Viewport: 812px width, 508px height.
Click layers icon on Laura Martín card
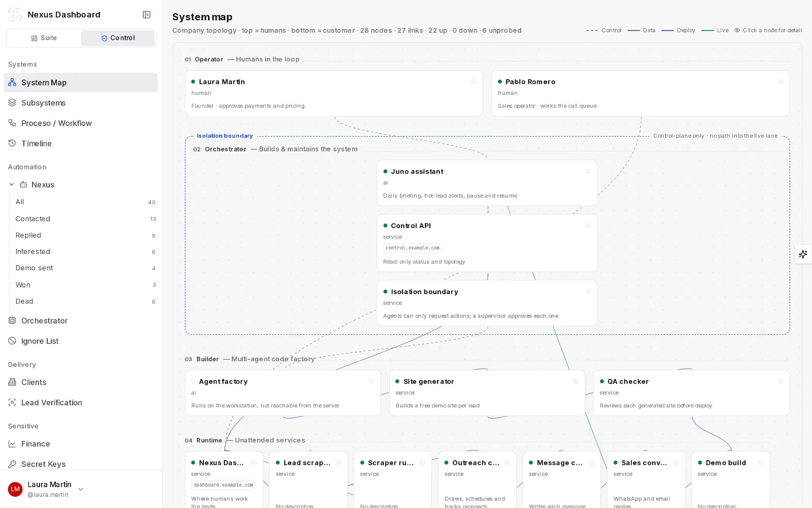pyautogui.click(x=473, y=81)
